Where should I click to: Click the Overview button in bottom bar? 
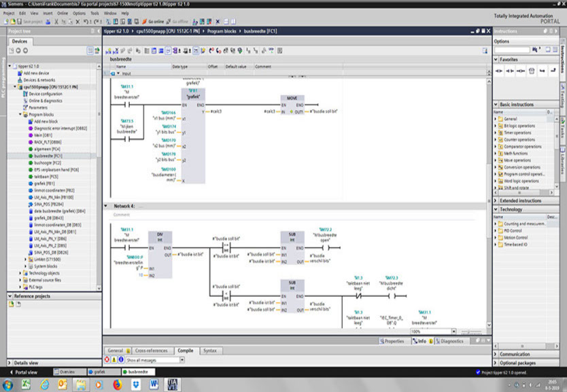[70, 372]
